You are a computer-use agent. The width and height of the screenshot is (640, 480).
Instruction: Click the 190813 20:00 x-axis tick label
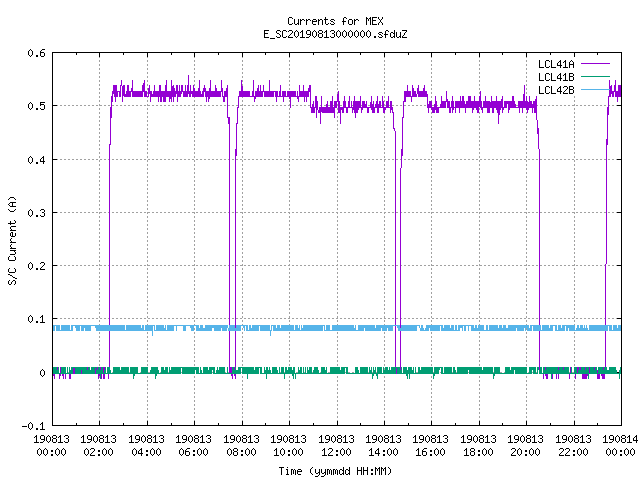click(x=525, y=446)
